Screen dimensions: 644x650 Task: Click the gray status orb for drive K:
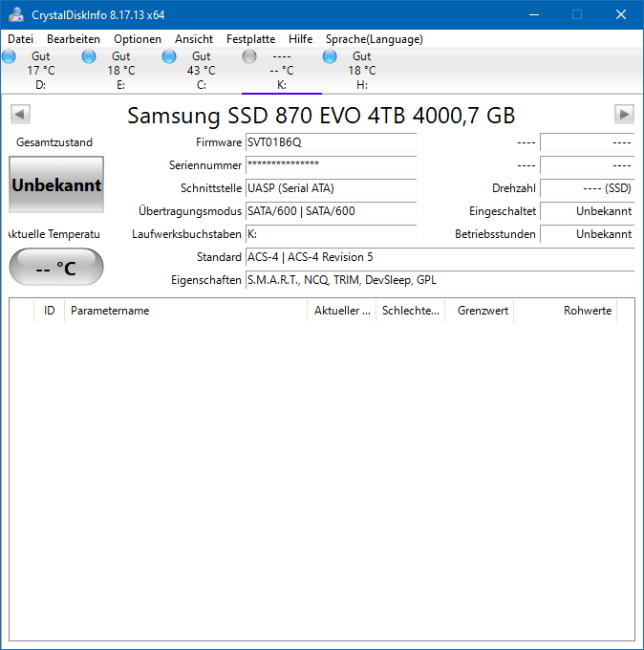pos(249,56)
